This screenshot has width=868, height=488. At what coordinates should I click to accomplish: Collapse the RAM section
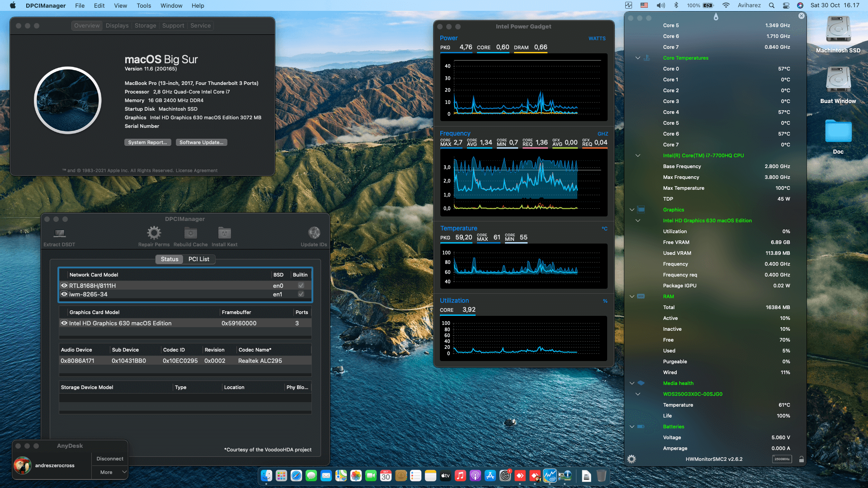(632, 296)
